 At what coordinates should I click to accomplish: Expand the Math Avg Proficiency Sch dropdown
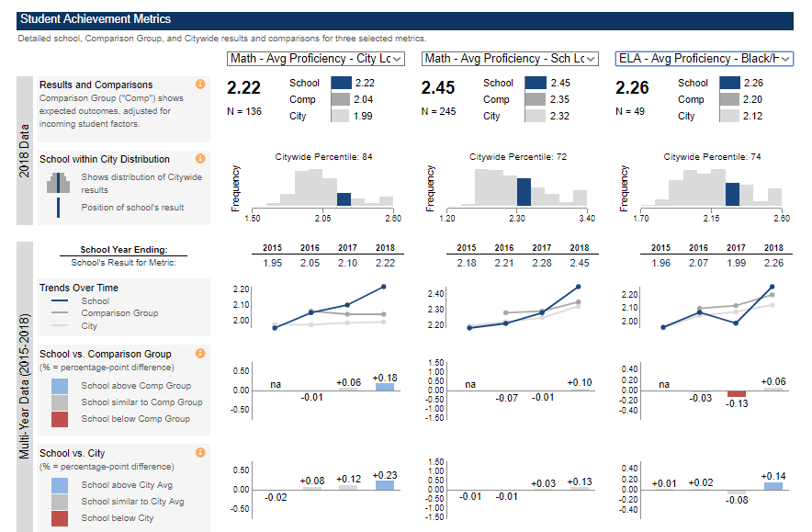point(510,59)
